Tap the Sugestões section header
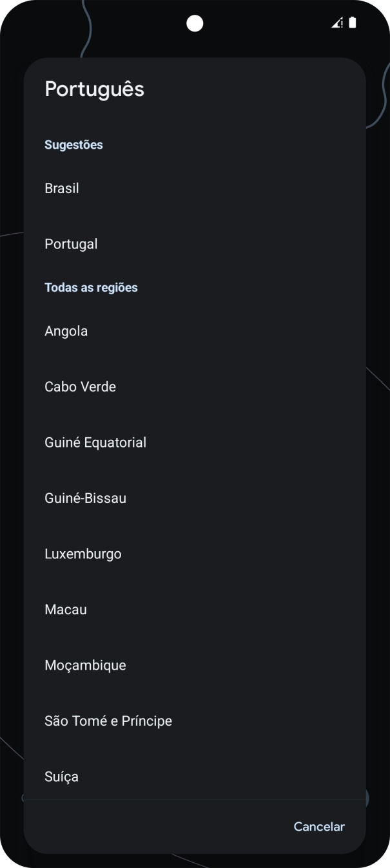 (73, 144)
